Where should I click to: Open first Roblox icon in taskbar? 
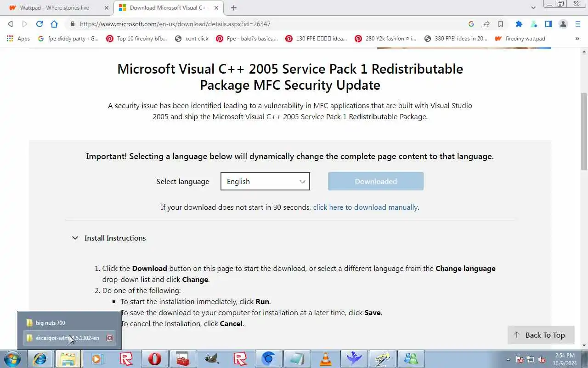126,359
